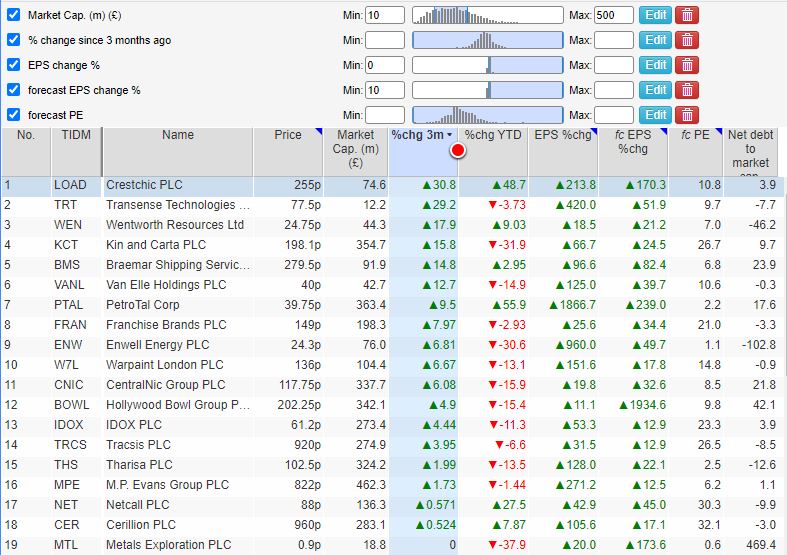Click Tracsis PLC name
787x555 pixels.
138,445
